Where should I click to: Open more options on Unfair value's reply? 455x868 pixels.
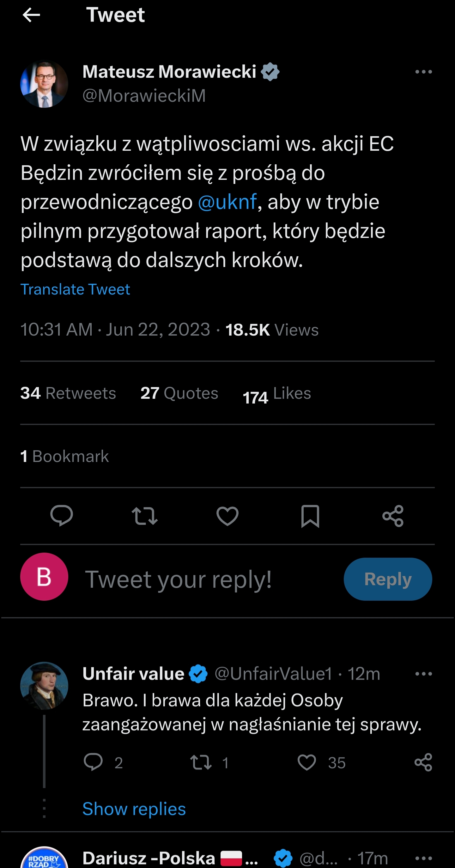click(423, 674)
